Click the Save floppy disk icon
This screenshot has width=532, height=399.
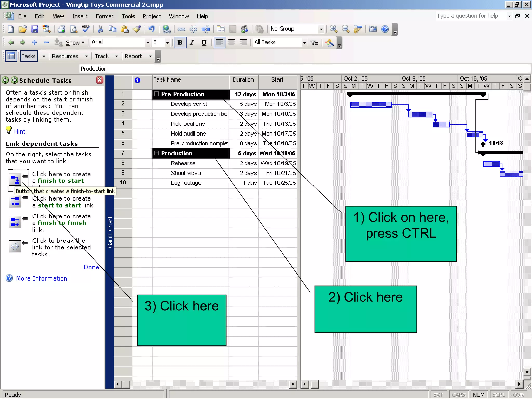click(x=35, y=29)
